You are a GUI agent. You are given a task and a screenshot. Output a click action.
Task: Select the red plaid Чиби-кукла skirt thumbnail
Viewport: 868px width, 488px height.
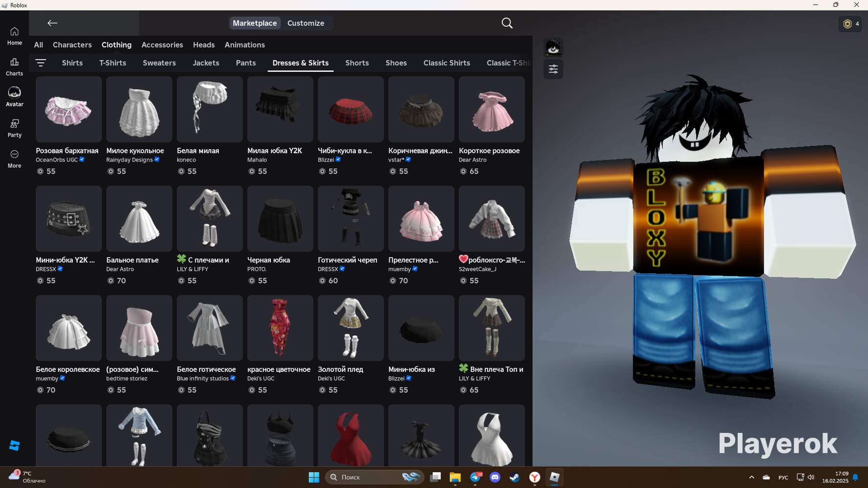351,109
